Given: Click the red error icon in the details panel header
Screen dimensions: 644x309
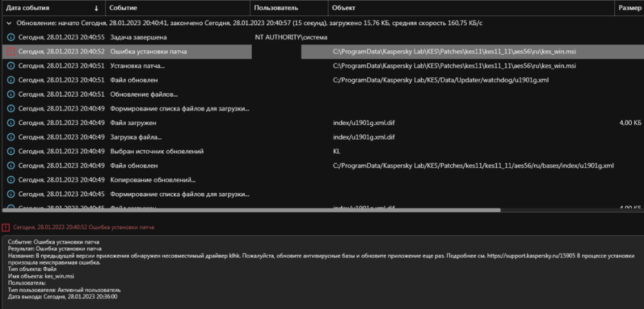Looking at the screenshot, I should tap(6, 227).
